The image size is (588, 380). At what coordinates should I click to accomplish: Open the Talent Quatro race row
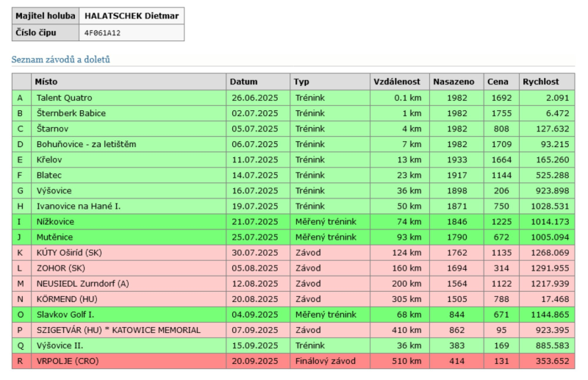[64, 98]
